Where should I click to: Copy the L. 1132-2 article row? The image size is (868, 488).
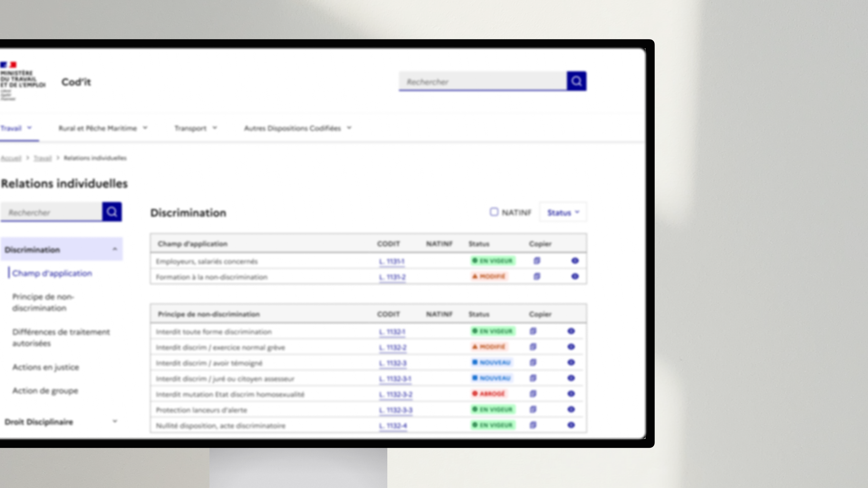[533, 346]
